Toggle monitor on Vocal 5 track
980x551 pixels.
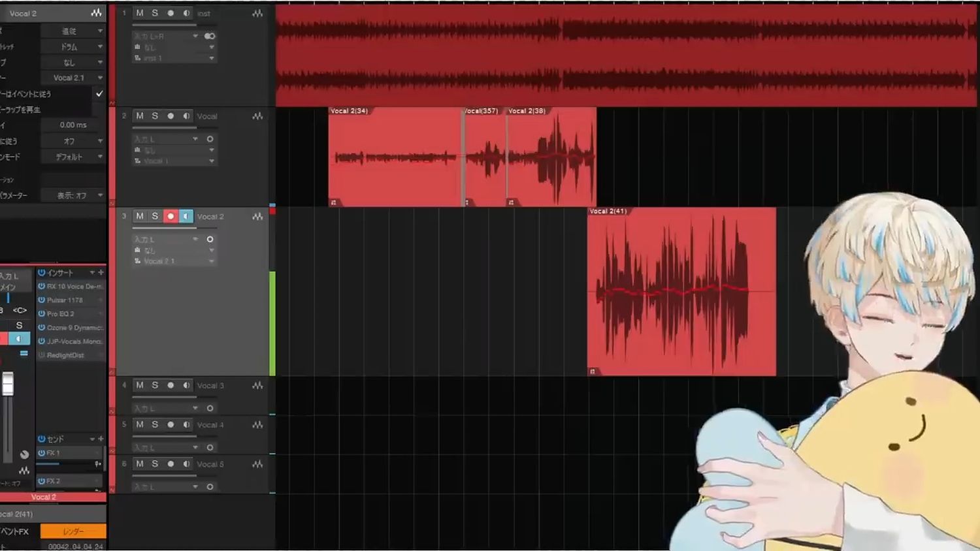[186, 464]
